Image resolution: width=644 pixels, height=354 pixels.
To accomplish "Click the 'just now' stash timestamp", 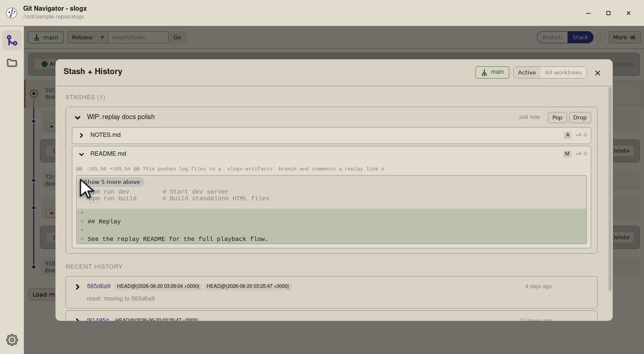I will pos(529,117).
